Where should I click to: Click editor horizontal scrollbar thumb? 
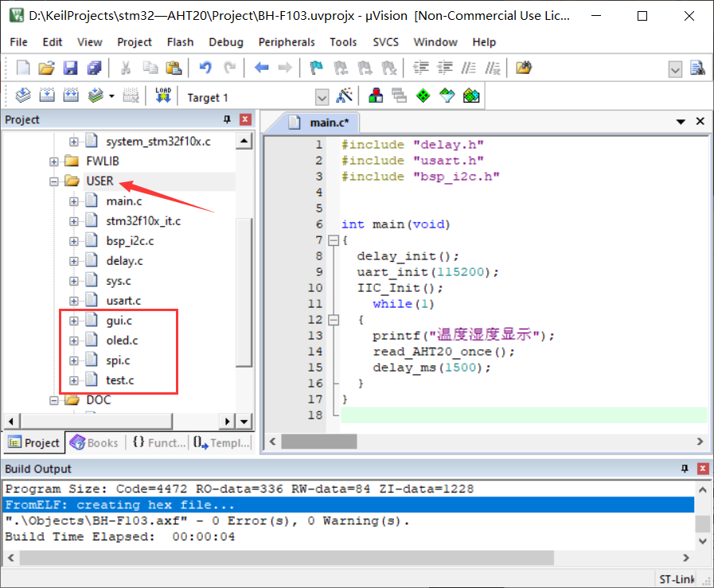click(x=318, y=442)
